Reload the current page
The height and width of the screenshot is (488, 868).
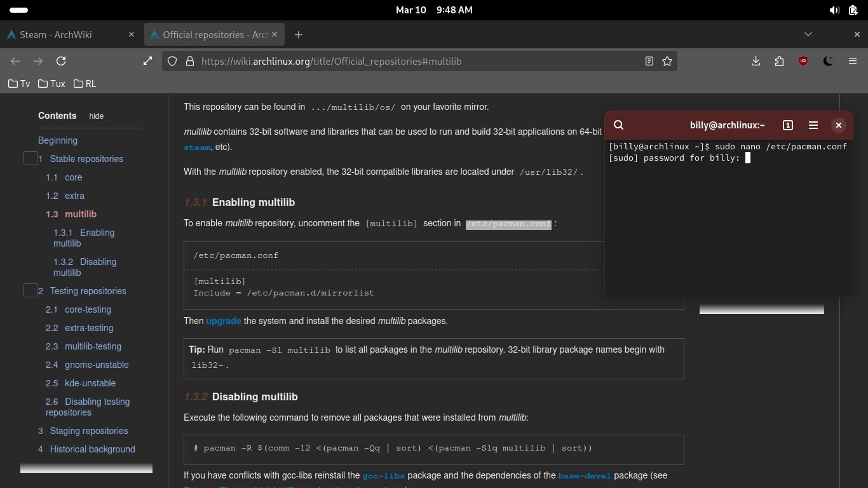[61, 61]
